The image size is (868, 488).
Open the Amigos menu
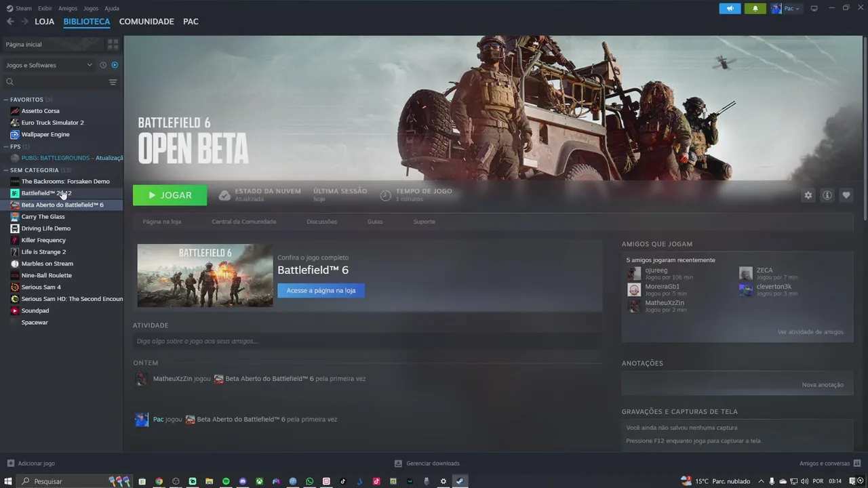(68, 9)
